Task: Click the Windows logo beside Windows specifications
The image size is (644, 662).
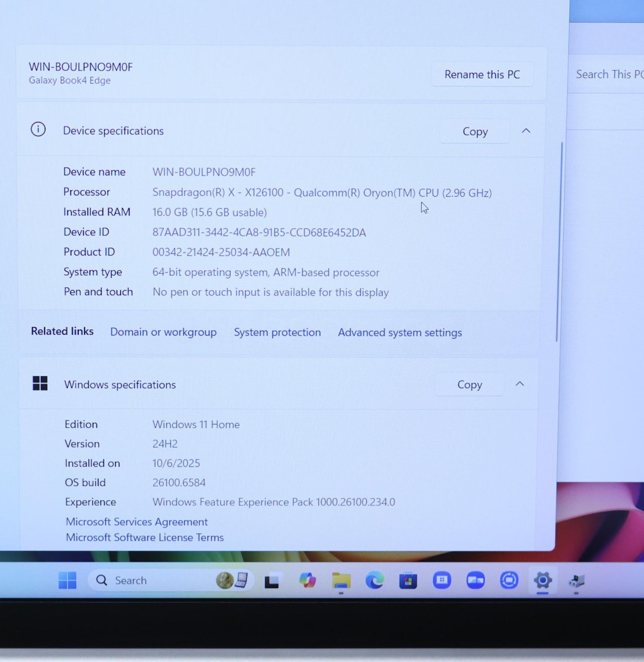Action: pos(40,383)
